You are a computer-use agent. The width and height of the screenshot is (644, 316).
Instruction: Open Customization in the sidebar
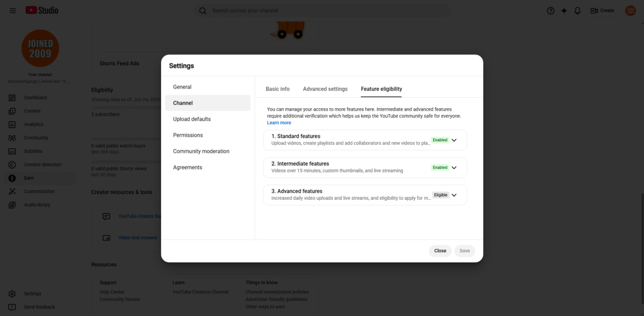(40, 191)
